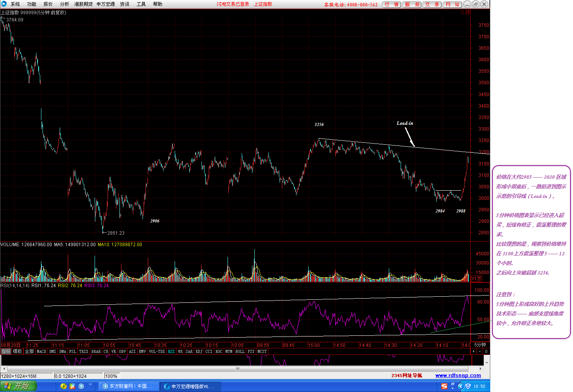Click the 0 reset button beside indicator tabs
Image resolution: width=573 pixels, height=392 pixels.
(x=486, y=351)
